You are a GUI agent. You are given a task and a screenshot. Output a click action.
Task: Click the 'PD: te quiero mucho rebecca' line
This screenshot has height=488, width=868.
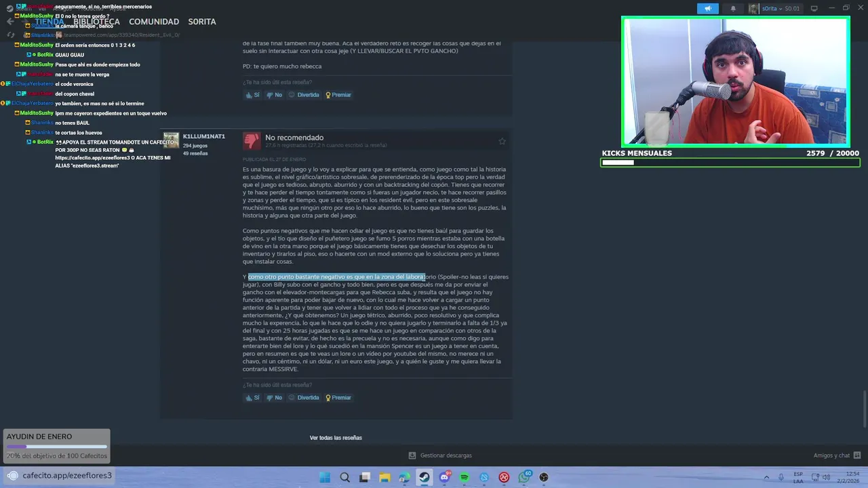click(x=282, y=66)
